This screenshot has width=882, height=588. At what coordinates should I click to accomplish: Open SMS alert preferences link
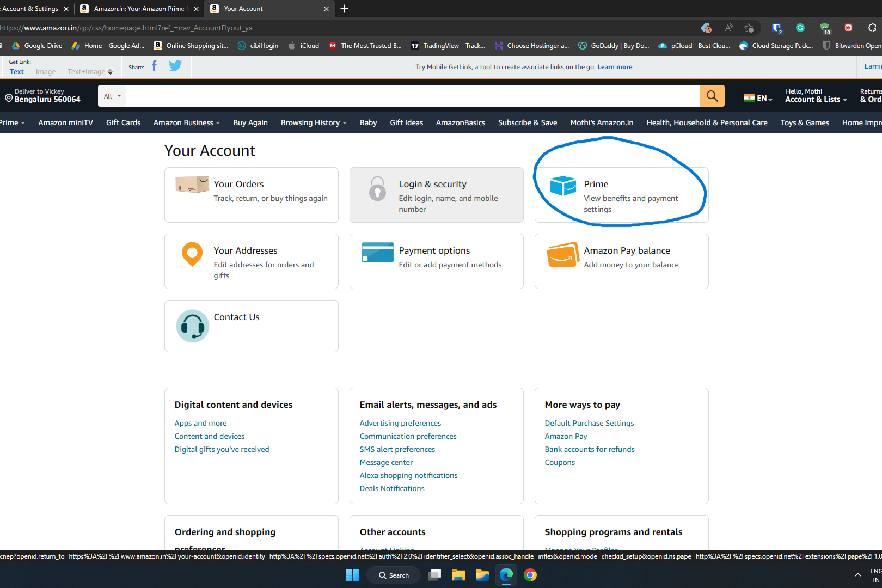coord(397,449)
